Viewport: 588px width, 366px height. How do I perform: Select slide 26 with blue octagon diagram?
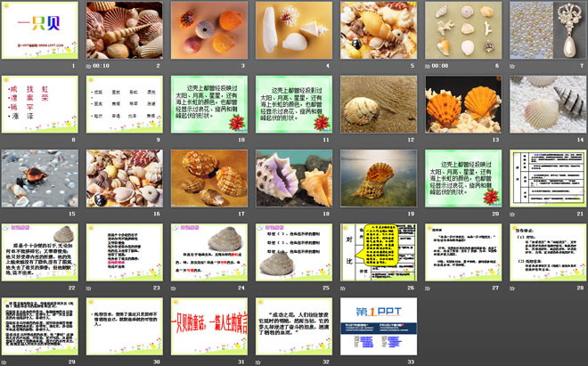tap(378, 251)
